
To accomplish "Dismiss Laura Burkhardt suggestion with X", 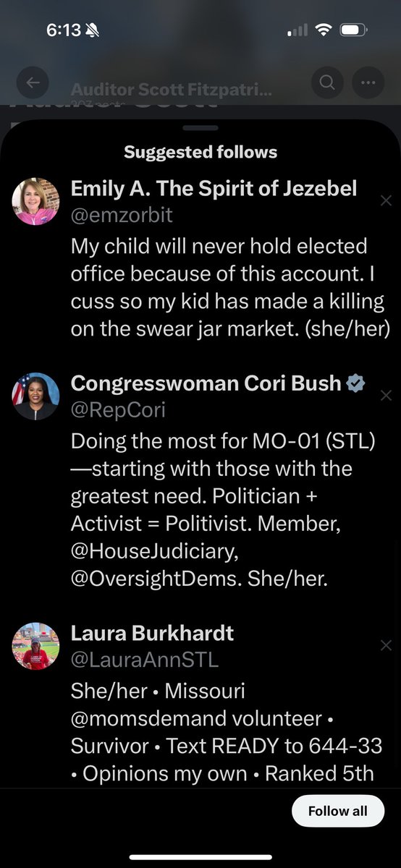I will tap(386, 645).
